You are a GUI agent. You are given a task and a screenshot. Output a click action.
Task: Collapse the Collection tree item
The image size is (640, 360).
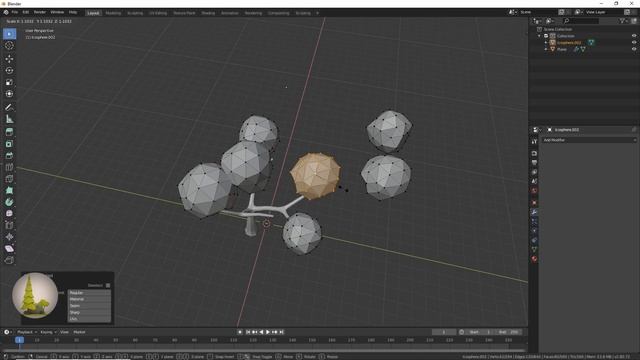[x=540, y=36]
